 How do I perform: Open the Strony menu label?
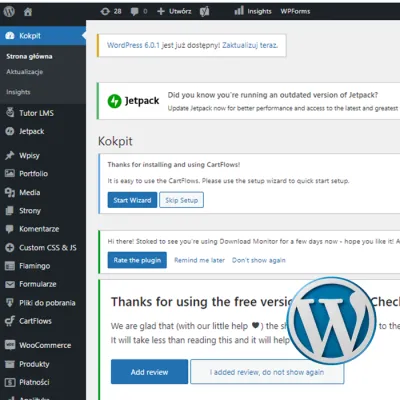30,211
